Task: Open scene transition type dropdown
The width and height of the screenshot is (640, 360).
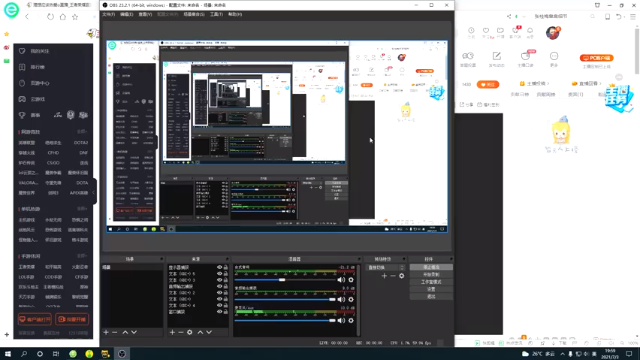Action: point(386,267)
